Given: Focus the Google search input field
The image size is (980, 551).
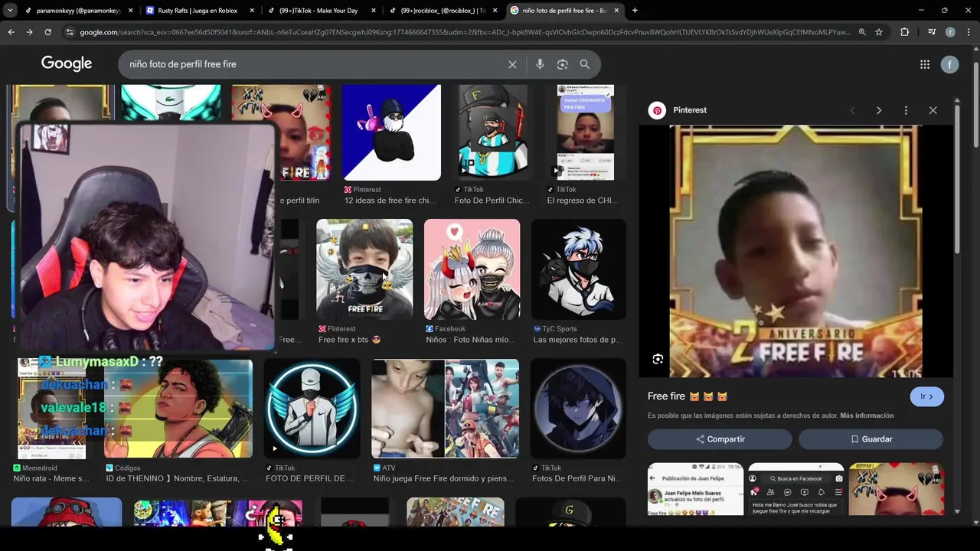Looking at the screenshot, I should (x=314, y=64).
